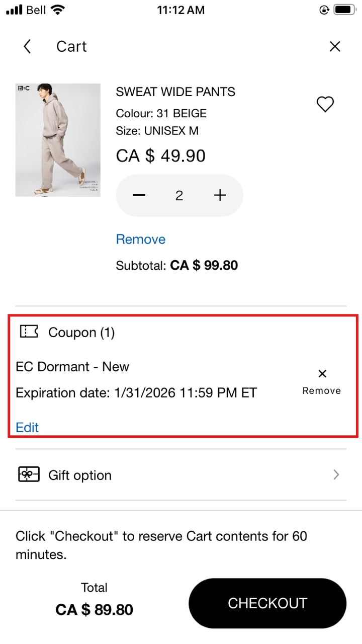Image resolution: width=362 pixels, height=644 pixels.
Task: Remove the EC Dormant coupon via X
Action: pos(322,373)
